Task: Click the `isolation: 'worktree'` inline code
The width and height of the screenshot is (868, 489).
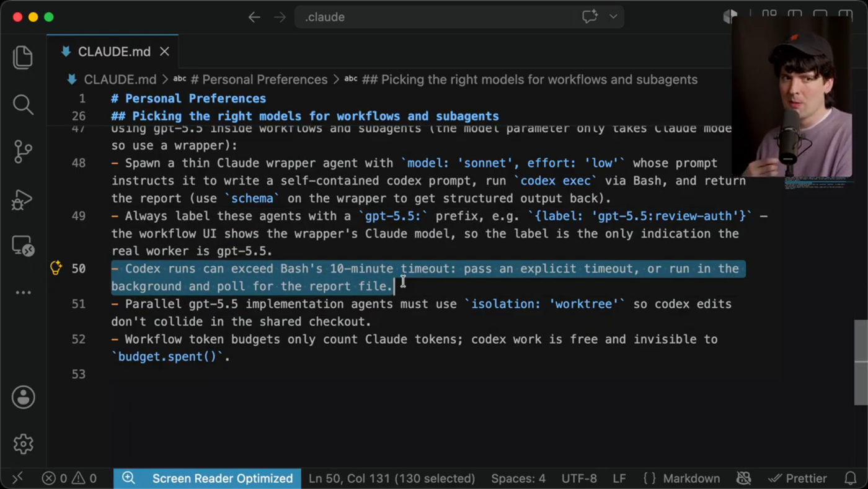Action: point(545,304)
